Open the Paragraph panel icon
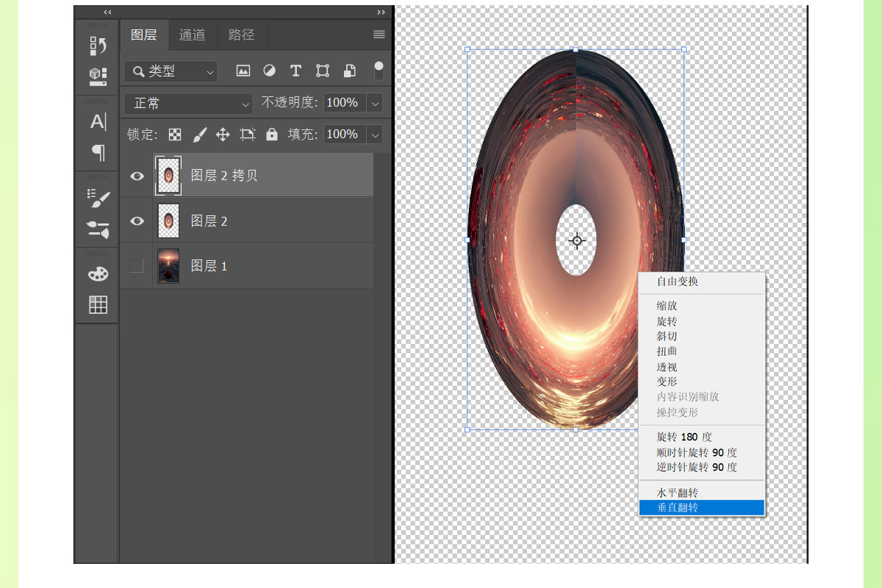The height and width of the screenshot is (588, 882). [x=98, y=153]
